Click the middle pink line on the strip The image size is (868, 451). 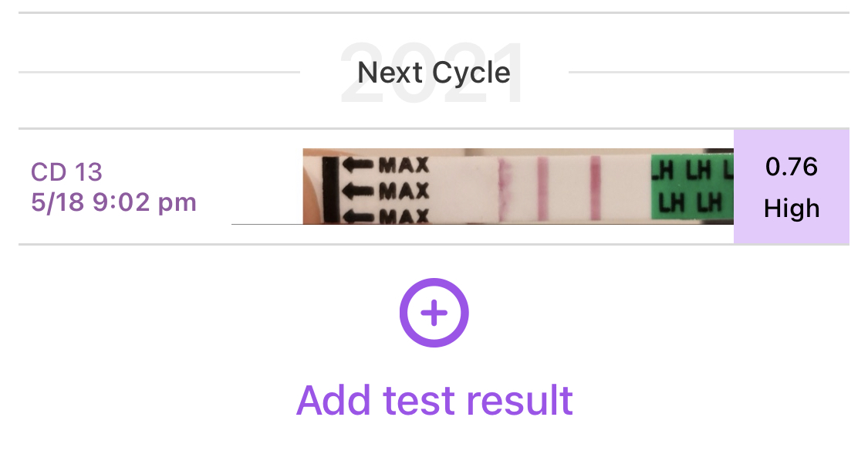tap(542, 187)
